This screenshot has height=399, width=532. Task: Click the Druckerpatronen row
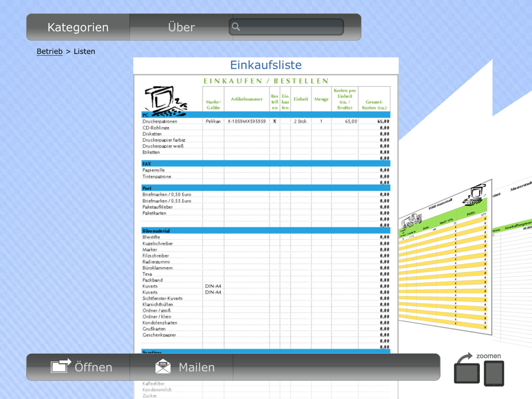(x=265, y=121)
